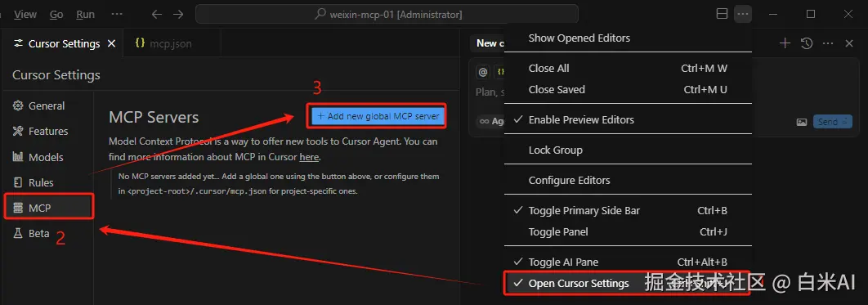Focus the chat prompt input field
Screen dimensions: 868x305
[490, 92]
